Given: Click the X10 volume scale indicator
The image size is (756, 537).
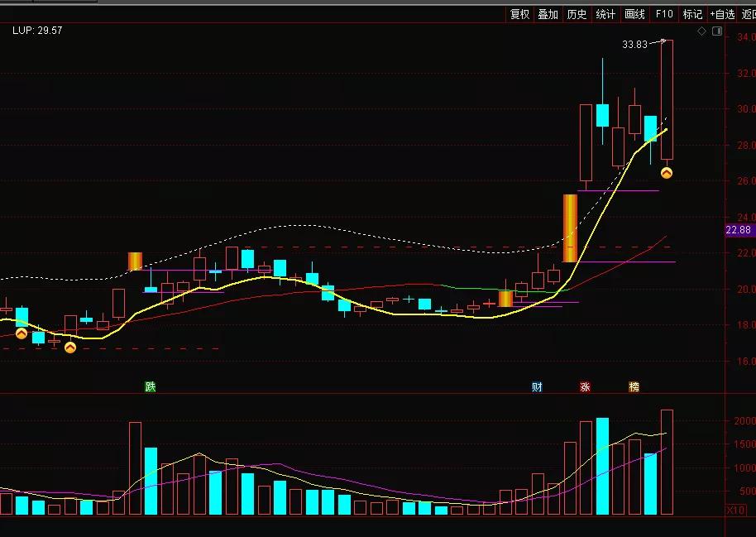Looking at the screenshot, I should click(736, 509).
